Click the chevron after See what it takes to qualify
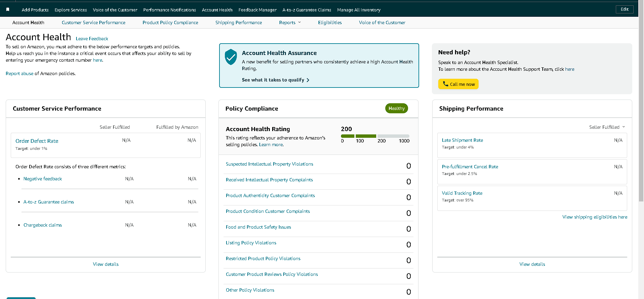Image resolution: width=644 pixels, height=299 pixels. [308, 80]
